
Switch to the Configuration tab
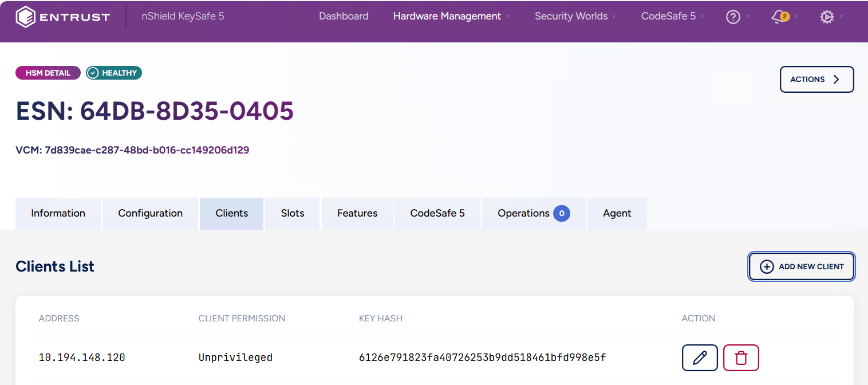pos(150,214)
